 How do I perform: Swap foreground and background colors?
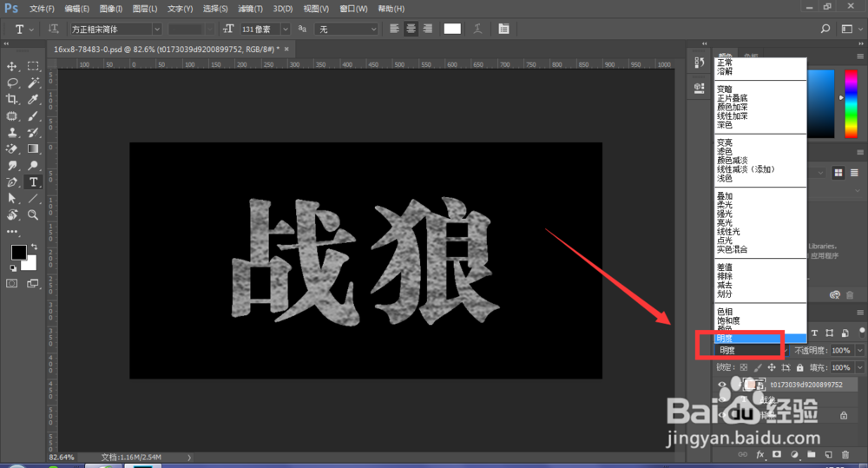click(x=35, y=247)
